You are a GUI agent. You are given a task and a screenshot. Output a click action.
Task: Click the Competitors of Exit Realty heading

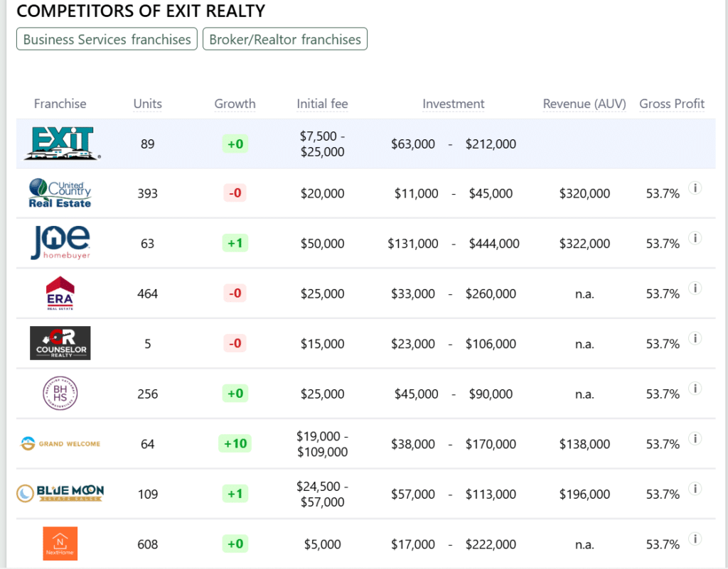[141, 11]
